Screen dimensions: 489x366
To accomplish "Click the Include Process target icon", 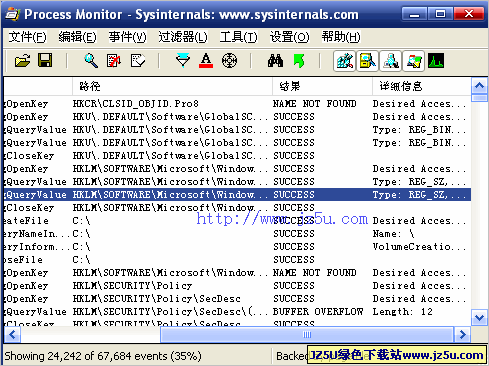I will [230, 61].
